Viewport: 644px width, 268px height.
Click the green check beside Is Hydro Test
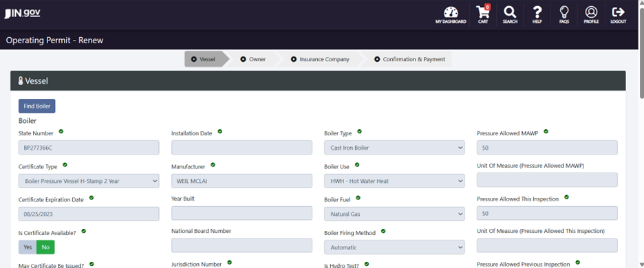click(x=366, y=264)
